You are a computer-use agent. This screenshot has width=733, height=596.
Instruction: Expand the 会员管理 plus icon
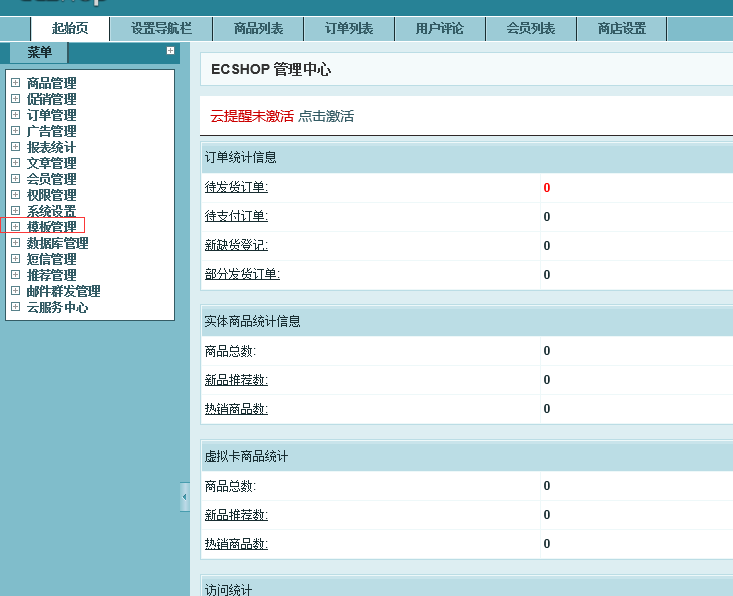coord(15,179)
